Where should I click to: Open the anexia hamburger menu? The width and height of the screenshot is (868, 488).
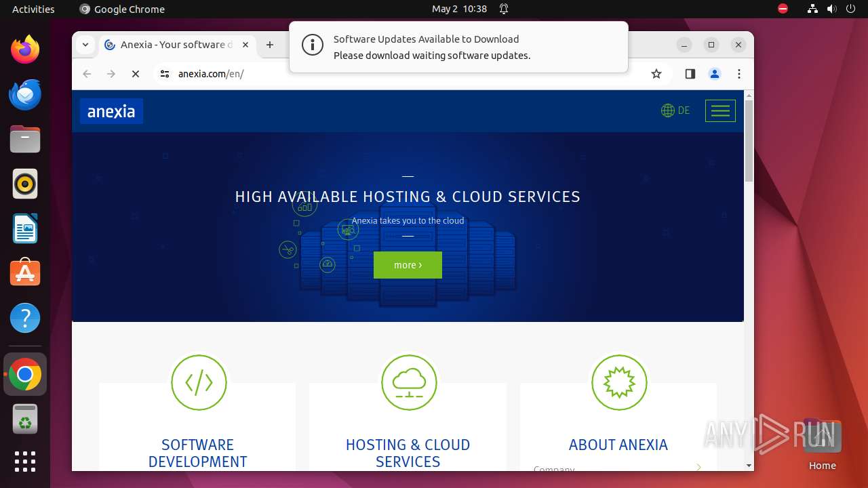click(x=720, y=110)
